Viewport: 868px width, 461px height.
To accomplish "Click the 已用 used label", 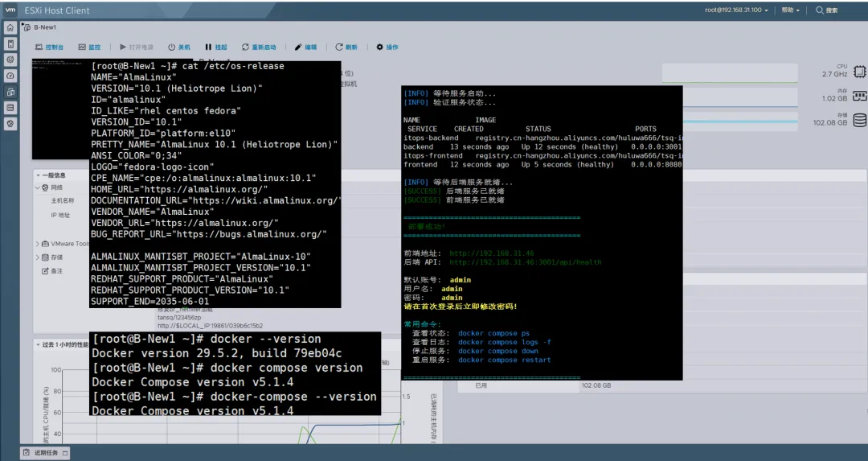I will (481, 385).
